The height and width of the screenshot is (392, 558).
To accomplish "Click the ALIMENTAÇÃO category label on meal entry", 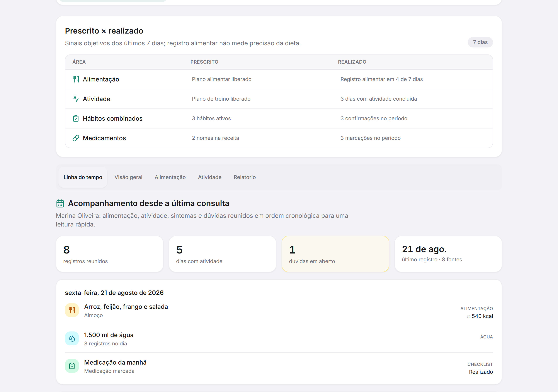I will tap(476, 309).
